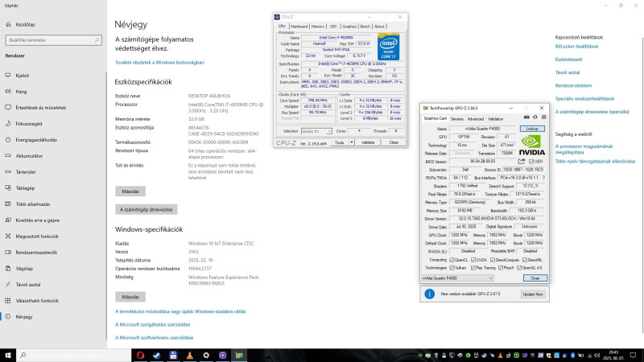Click the GPU-Z refresh icon
This screenshot has width=644, height=362.
pyautogui.click(x=535, y=117)
